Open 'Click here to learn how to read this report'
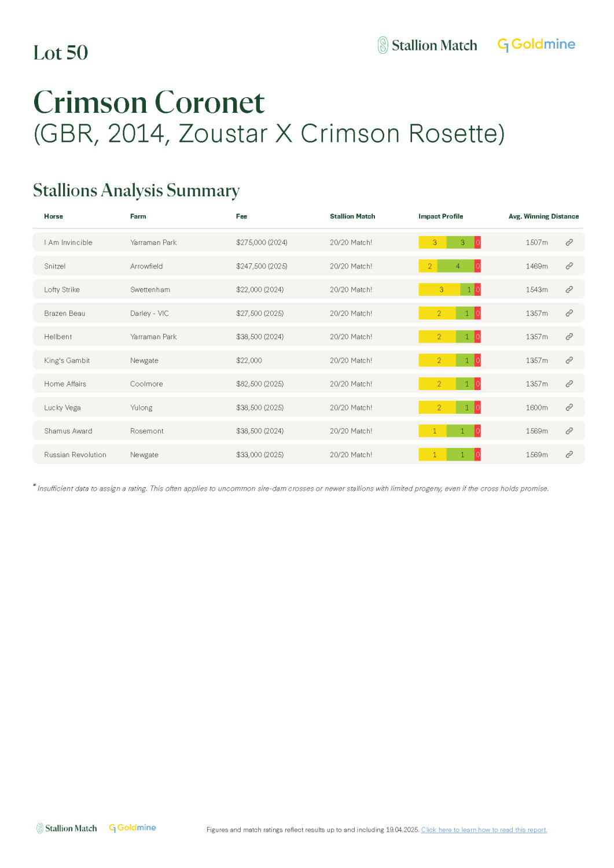The height and width of the screenshot is (868, 614). [484, 830]
